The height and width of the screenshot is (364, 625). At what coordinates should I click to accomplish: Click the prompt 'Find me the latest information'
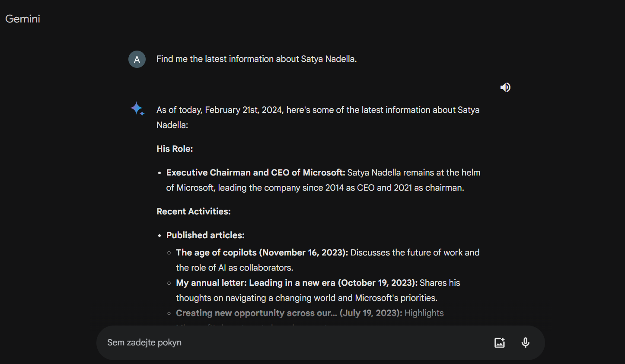click(x=257, y=59)
